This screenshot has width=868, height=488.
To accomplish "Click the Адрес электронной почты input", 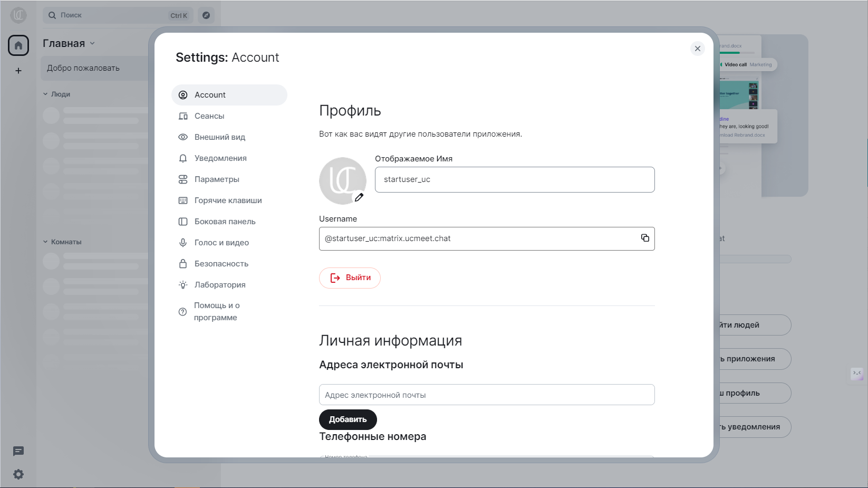I will tap(486, 395).
